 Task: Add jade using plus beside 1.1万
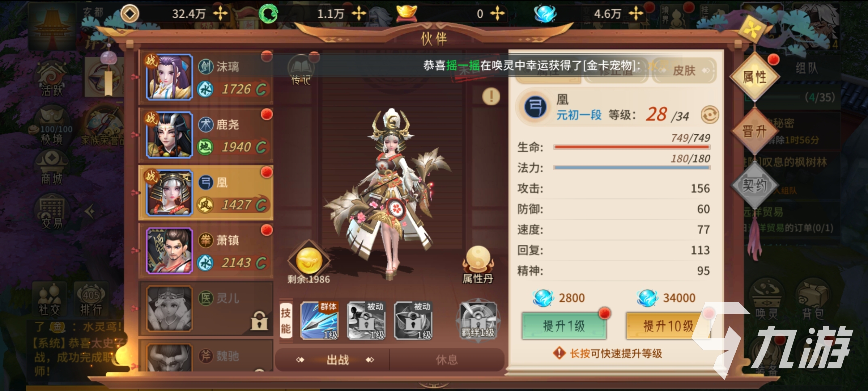[x=359, y=14]
